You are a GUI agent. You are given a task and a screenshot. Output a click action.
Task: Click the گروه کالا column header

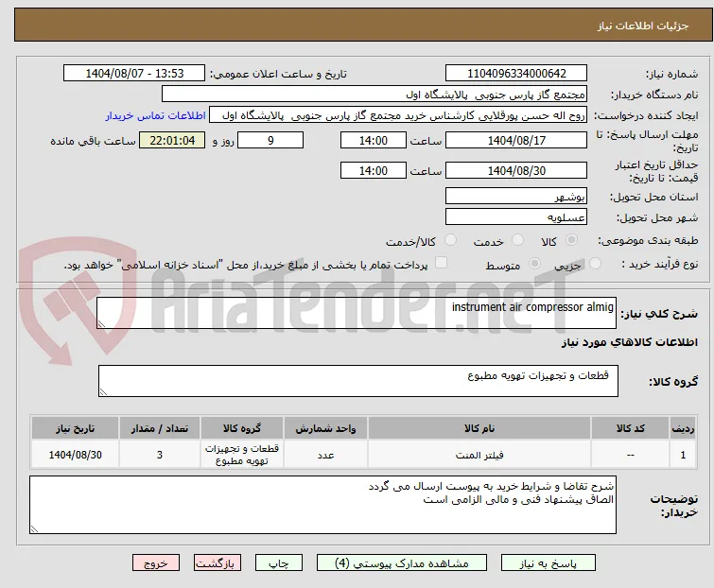point(242,428)
